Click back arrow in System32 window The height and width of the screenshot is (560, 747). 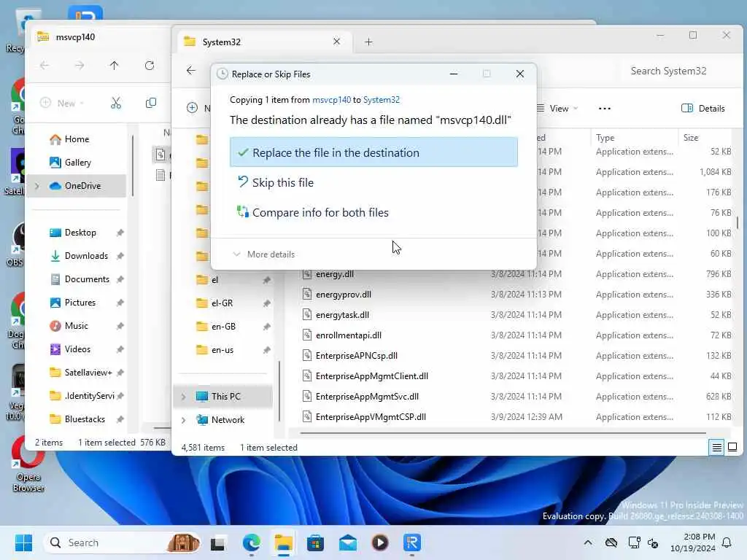tap(191, 71)
